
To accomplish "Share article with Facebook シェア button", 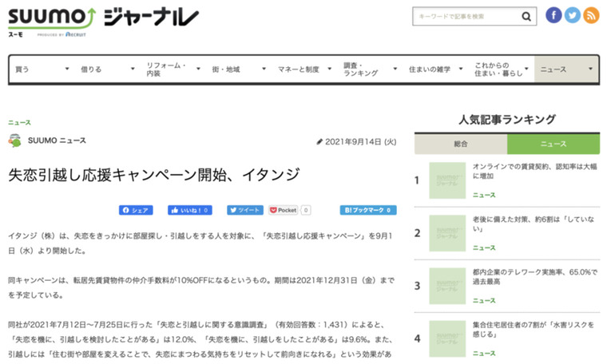I will click(x=136, y=210).
